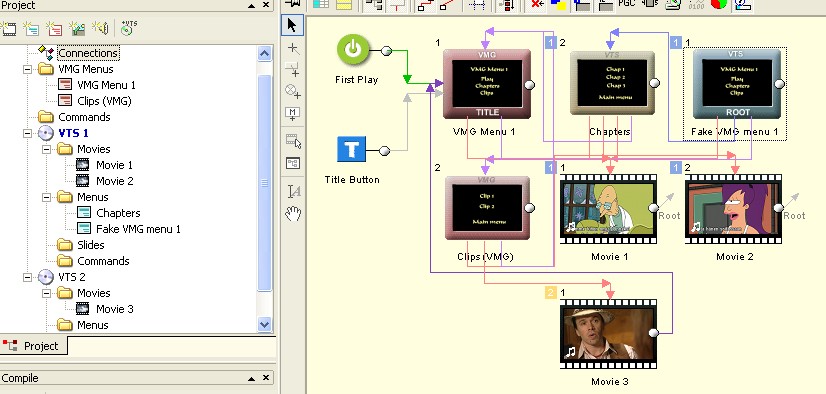
Task: Select the hand pan tool
Action: 293,213
